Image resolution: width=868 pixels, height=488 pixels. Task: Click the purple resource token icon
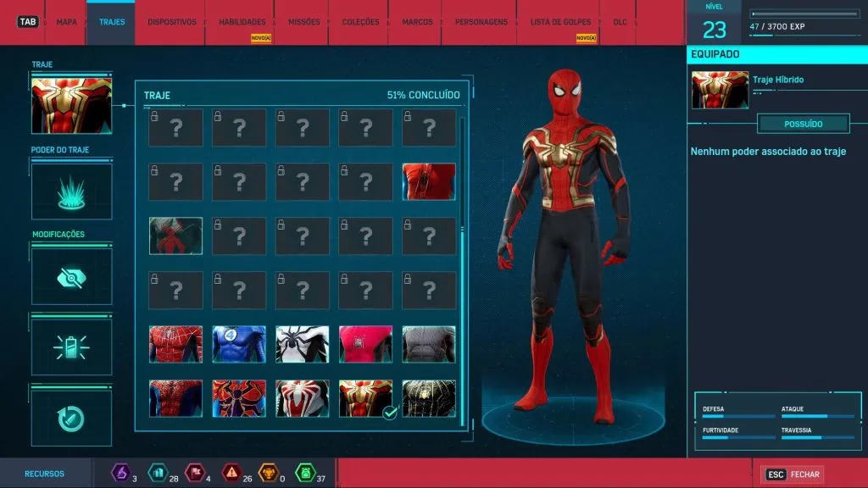coord(120,473)
